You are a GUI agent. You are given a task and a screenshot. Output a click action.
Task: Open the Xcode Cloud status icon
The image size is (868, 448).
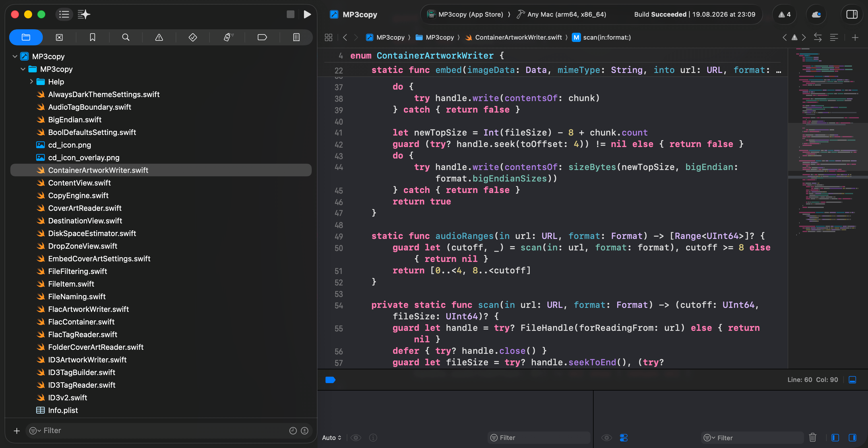[x=816, y=14]
